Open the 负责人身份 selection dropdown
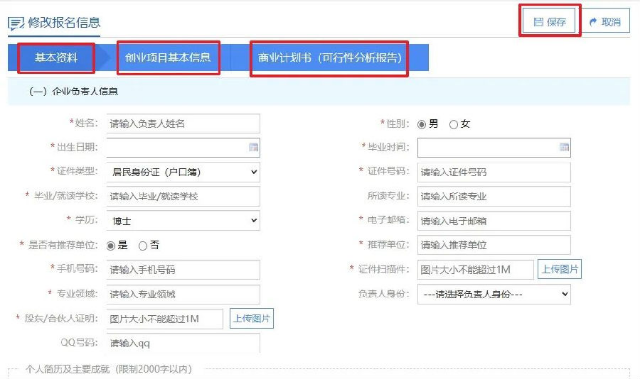The height and width of the screenshot is (379, 640). pos(494,294)
